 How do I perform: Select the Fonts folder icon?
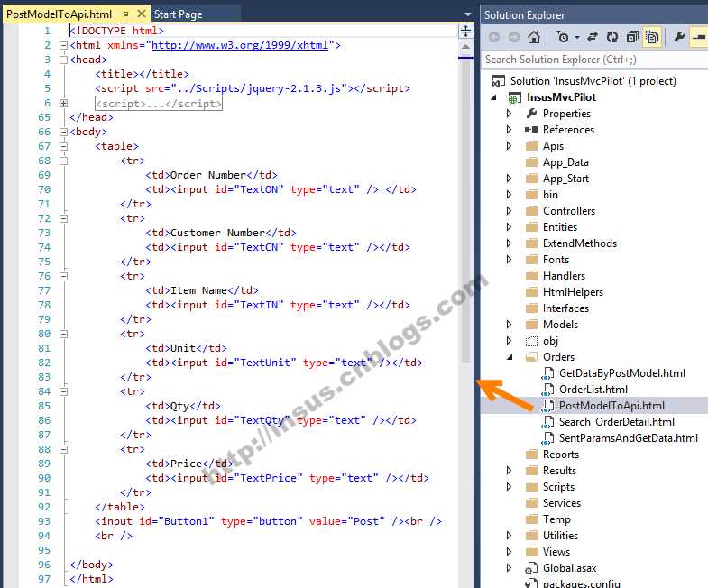coord(532,260)
